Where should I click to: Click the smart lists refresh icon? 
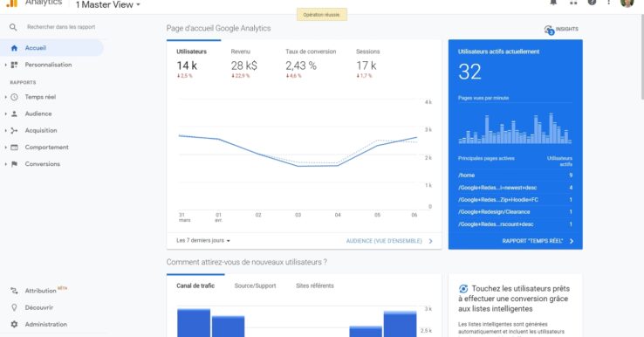point(463,289)
